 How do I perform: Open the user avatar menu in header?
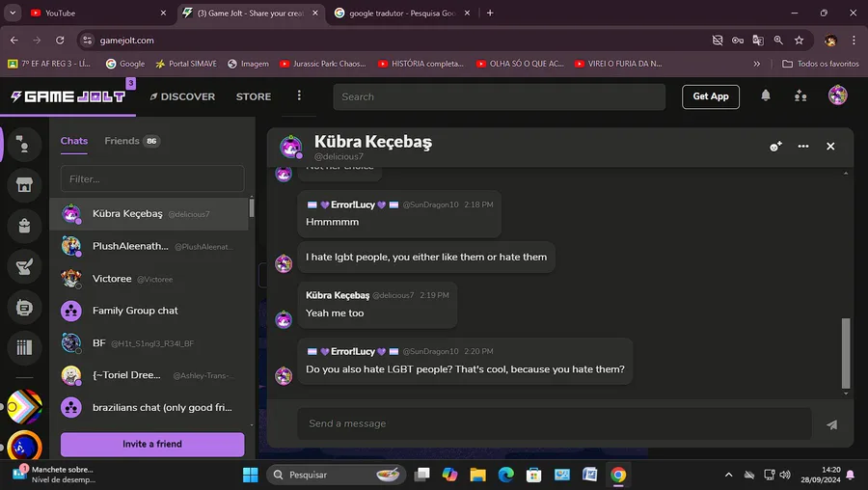click(837, 95)
